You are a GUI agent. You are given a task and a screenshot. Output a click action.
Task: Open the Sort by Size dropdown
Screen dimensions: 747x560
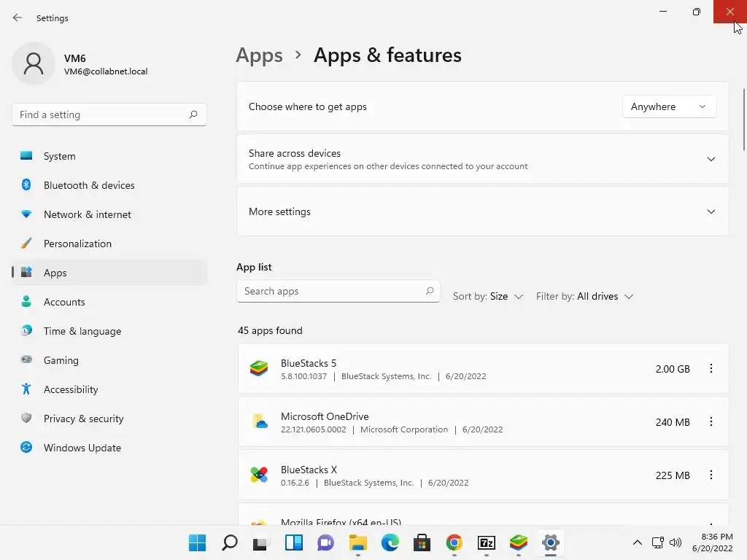[x=488, y=296]
